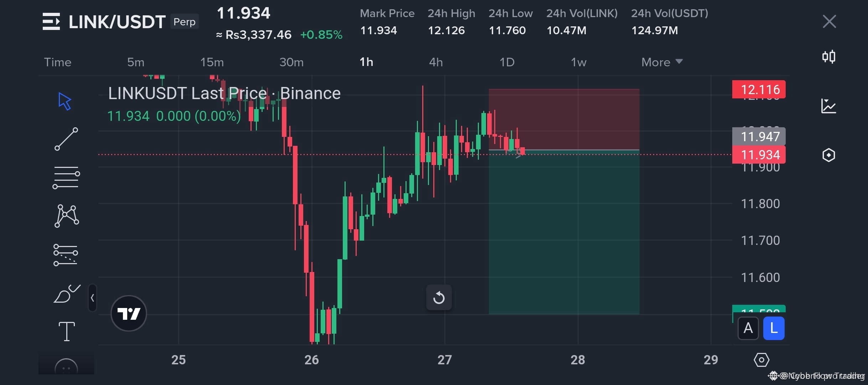This screenshot has height=385, width=868.
Task: Collapse the drawing toolbar with the chevron
Action: tap(92, 298)
